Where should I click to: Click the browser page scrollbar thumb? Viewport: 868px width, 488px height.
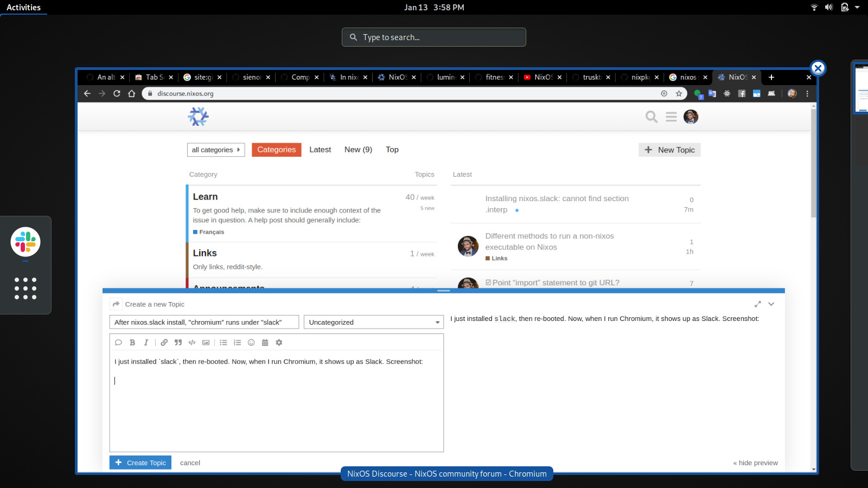[x=813, y=163]
